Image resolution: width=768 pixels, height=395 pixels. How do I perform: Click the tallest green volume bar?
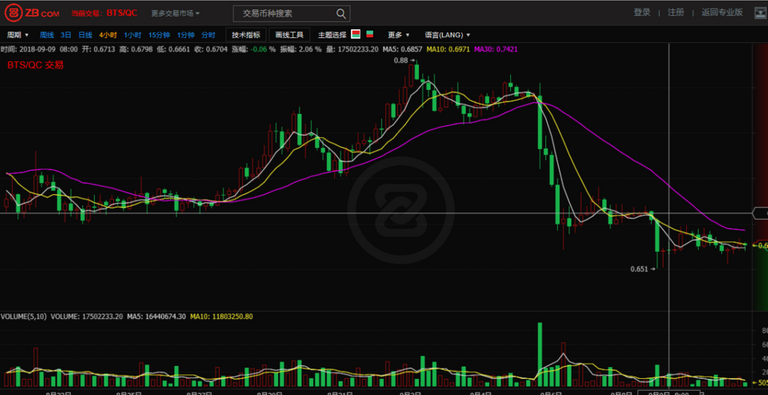(540, 354)
